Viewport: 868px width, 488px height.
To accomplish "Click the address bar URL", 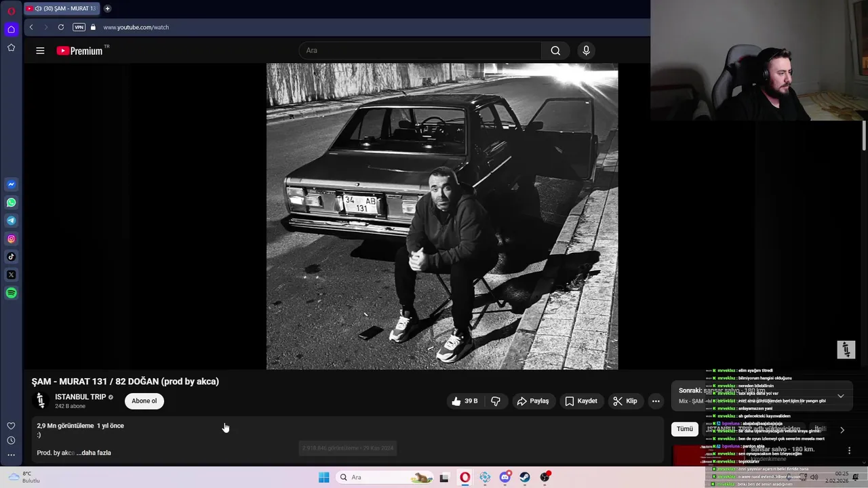I will [136, 27].
